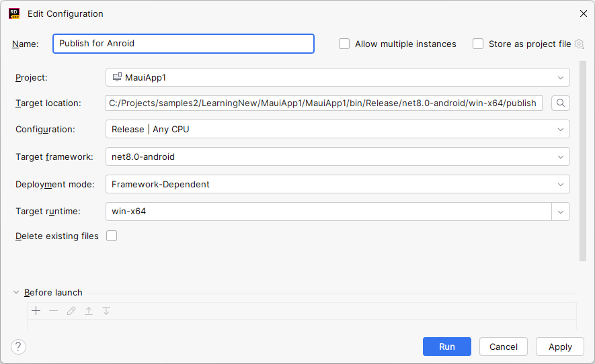Image resolution: width=595 pixels, height=364 pixels.
Task: Edit the selected Before launch task
Action: [x=71, y=311]
